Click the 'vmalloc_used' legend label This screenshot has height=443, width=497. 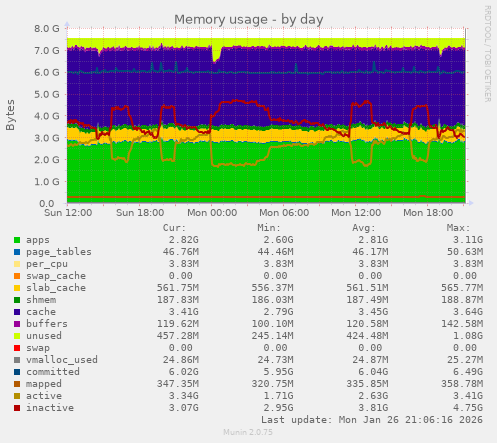pyautogui.click(x=62, y=360)
